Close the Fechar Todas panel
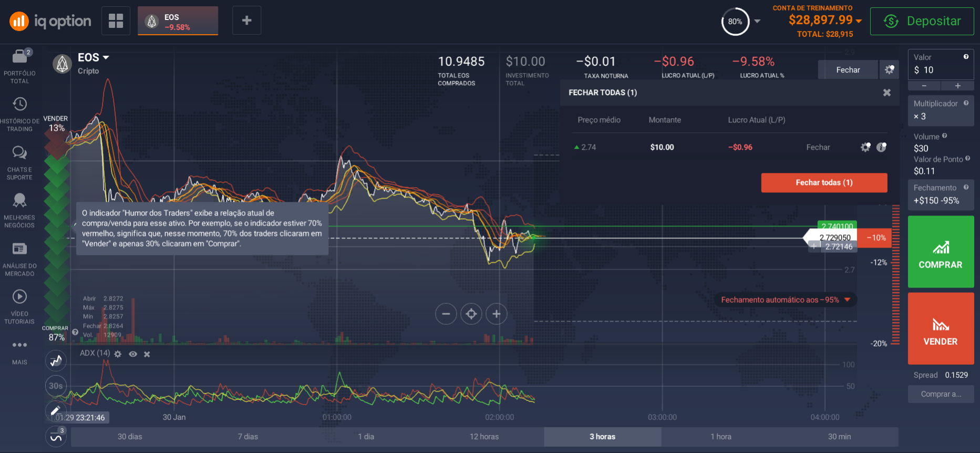 tap(887, 92)
